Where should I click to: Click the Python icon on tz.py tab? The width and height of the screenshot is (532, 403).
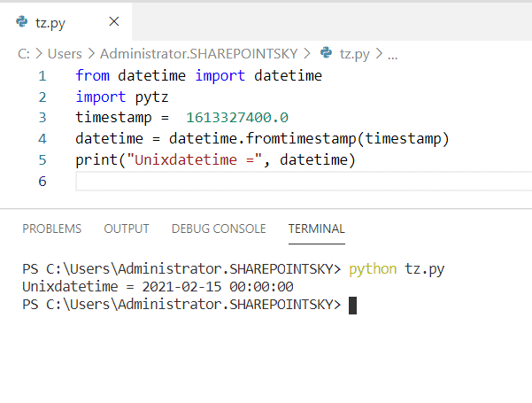coord(22,22)
